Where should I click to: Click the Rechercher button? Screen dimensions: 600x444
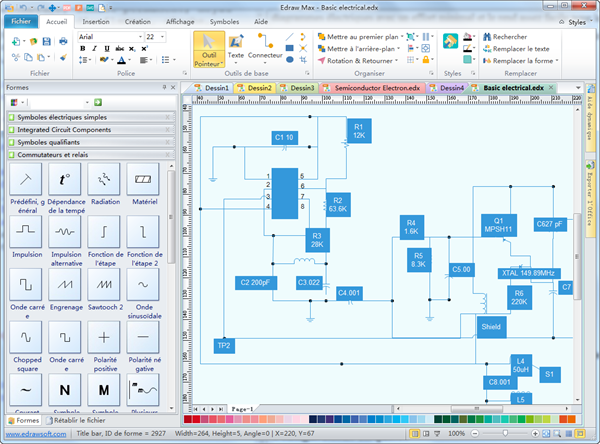pos(505,37)
